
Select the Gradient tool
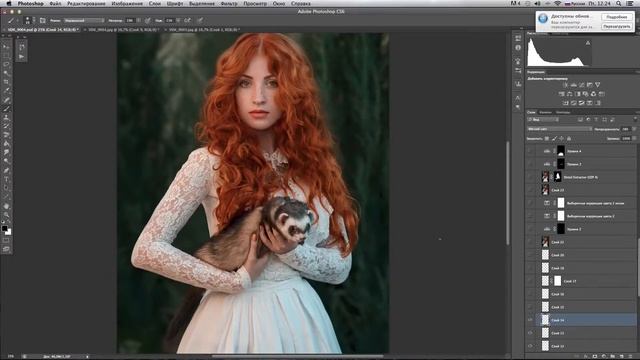coord(6,144)
